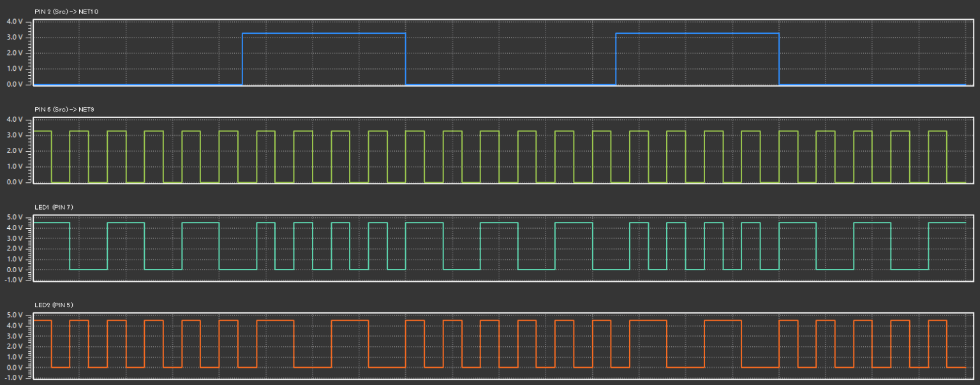This screenshot has width=980, height=385.
Task: Click the 1.0 V label on the PIN 6 axis
Action: (x=15, y=166)
